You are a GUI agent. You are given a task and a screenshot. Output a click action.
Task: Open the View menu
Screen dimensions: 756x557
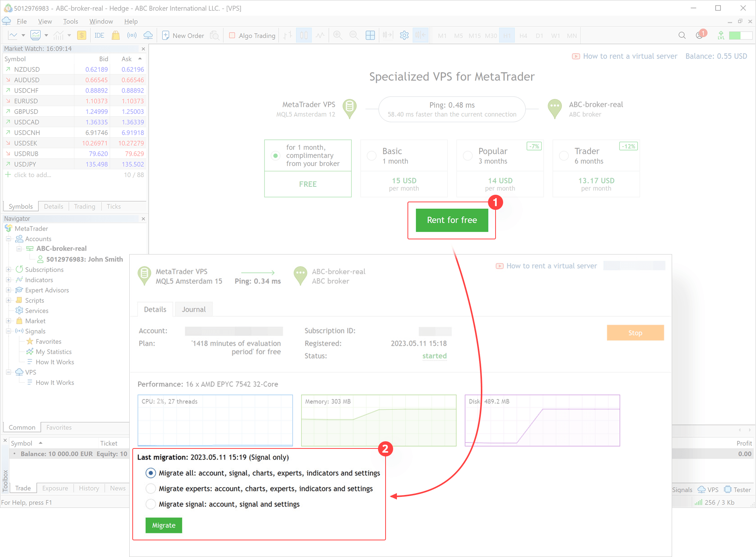point(44,20)
